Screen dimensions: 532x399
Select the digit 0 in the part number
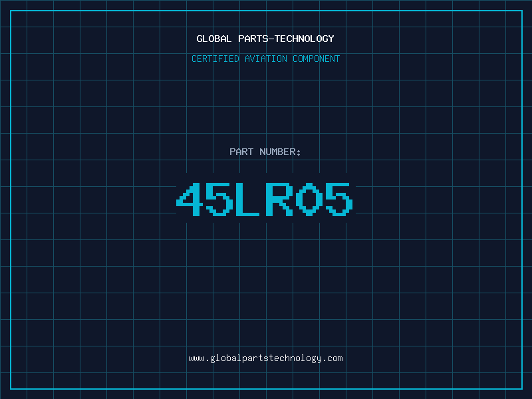click(309, 199)
